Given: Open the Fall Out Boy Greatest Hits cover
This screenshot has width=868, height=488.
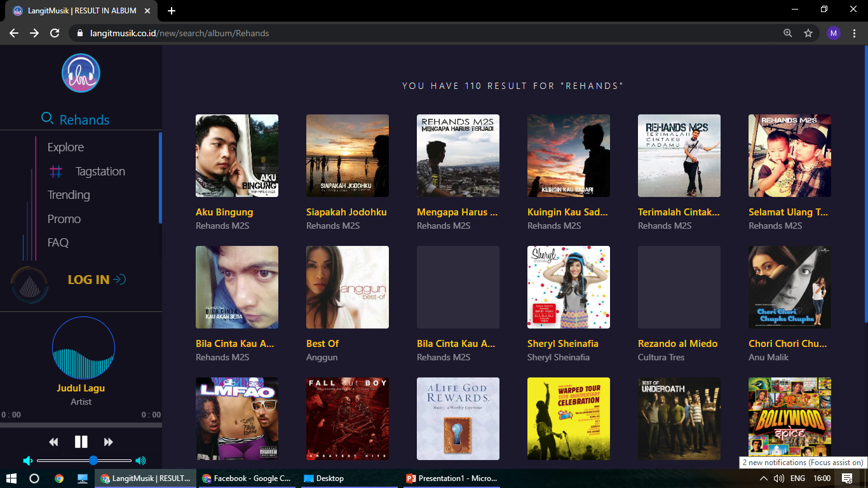Looking at the screenshot, I should [x=348, y=419].
